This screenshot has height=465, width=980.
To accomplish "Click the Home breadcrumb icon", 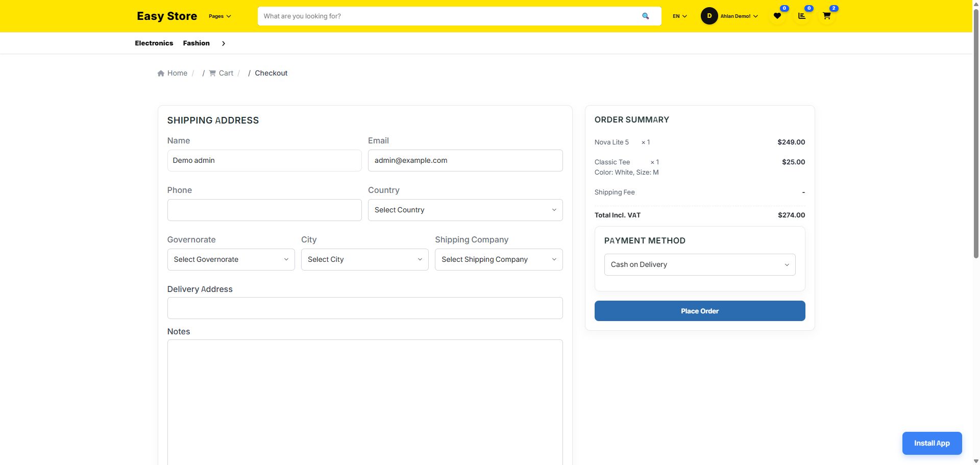I will 161,74.
